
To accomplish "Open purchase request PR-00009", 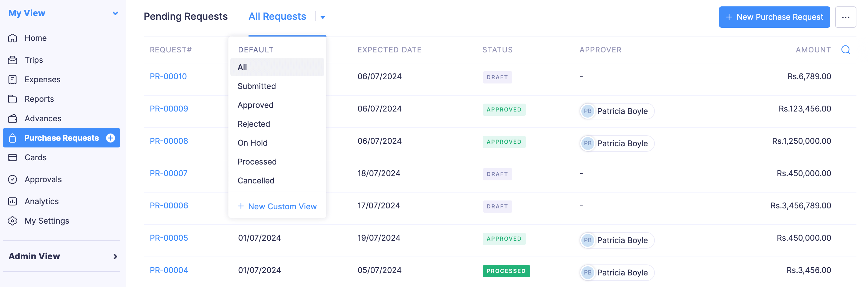I will click(168, 108).
